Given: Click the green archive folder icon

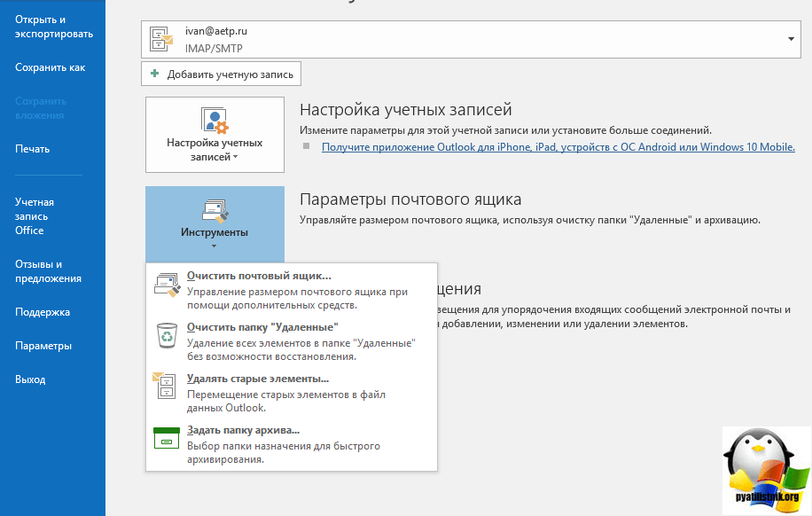Looking at the screenshot, I should 167,438.
